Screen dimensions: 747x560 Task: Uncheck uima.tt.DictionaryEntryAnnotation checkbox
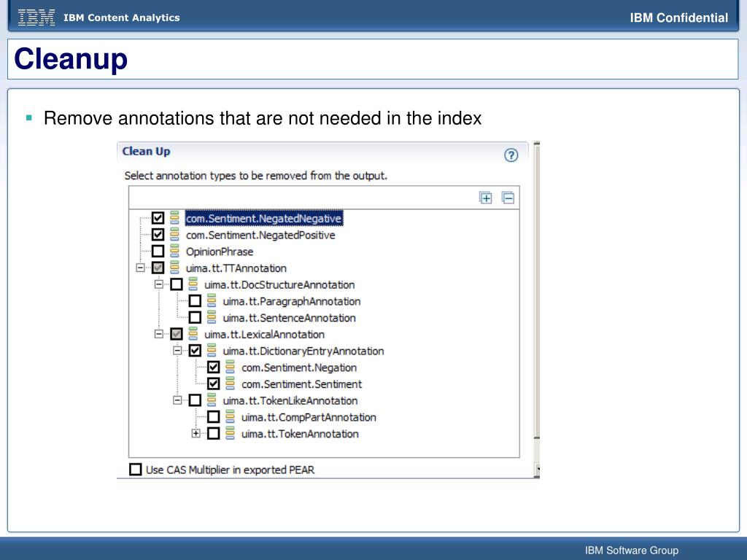pos(195,351)
